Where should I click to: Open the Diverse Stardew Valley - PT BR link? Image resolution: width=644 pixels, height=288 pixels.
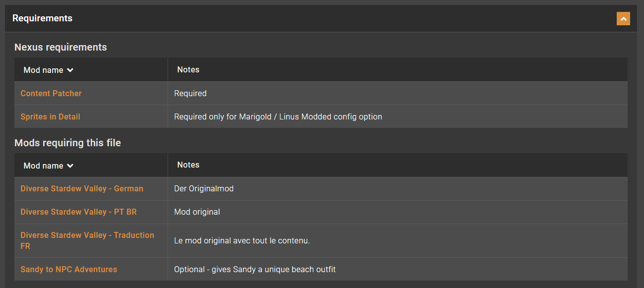(x=78, y=212)
